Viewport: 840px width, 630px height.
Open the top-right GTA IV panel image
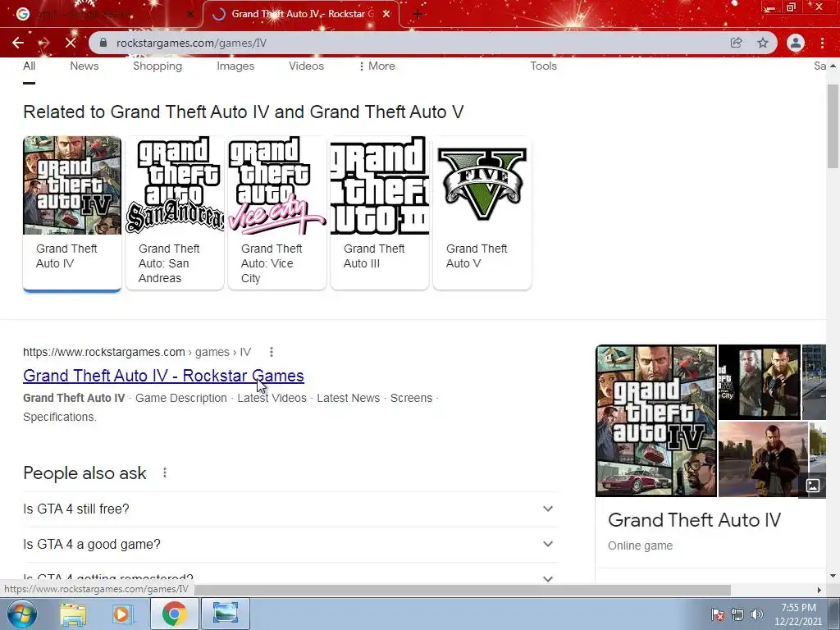[x=759, y=382]
